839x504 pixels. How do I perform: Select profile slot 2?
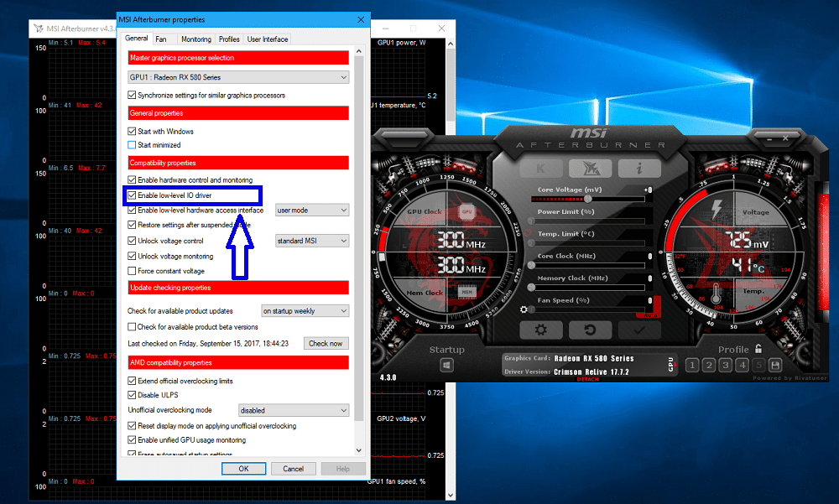(x=709, y=366)
